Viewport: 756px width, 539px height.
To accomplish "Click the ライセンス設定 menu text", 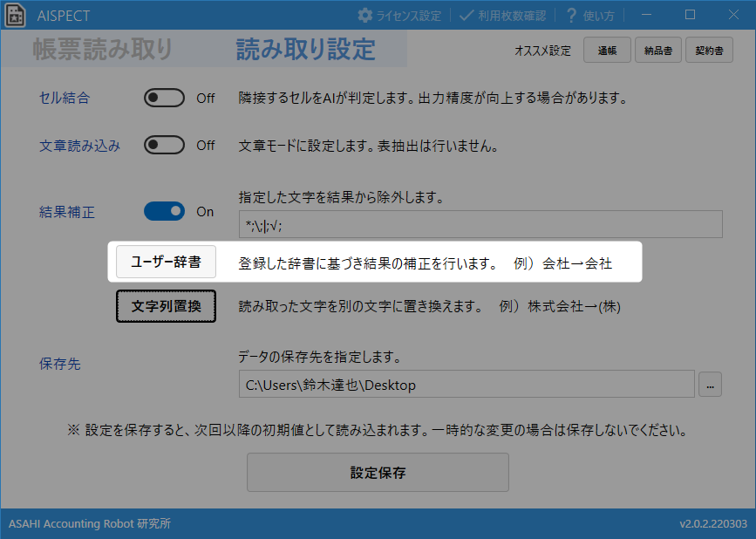I will [x=408, y=16].
